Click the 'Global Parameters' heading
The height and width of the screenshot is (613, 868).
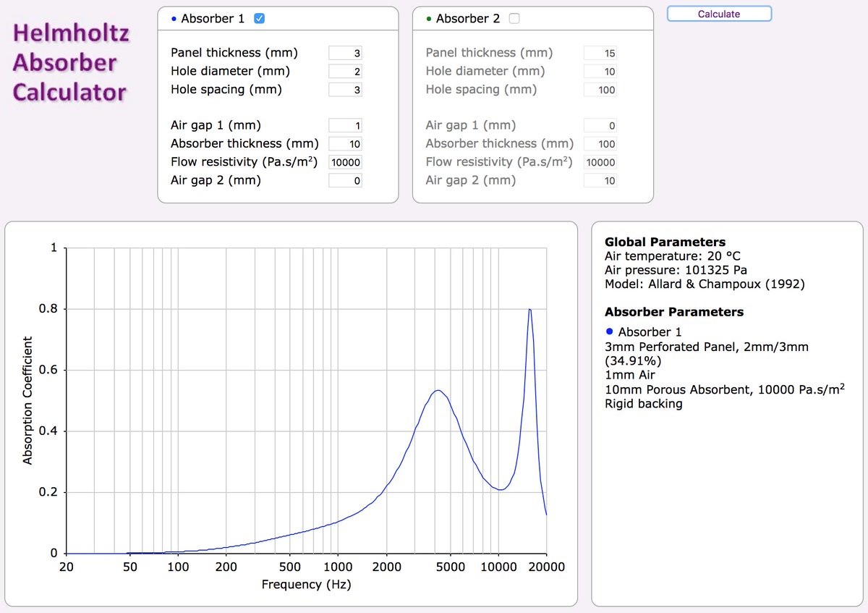pyautogui.click(x=665, y=242)
